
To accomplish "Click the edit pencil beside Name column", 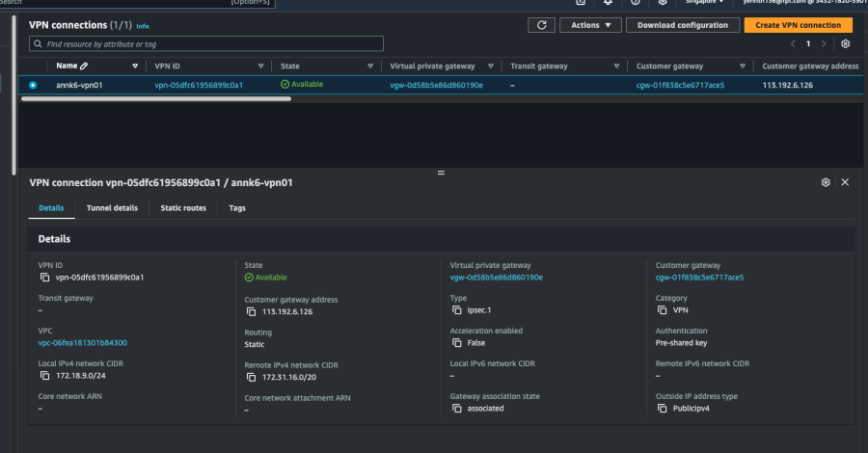I will tap(84, 66).
